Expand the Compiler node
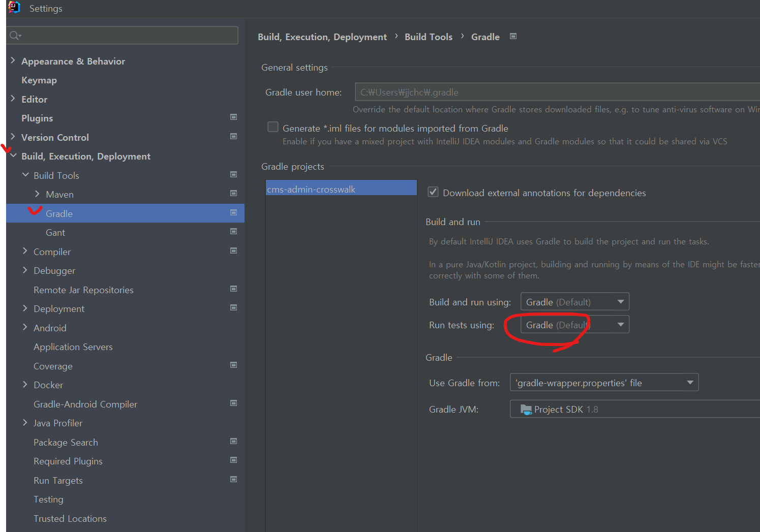The image size is (760, 532). (x=25, y=251)
